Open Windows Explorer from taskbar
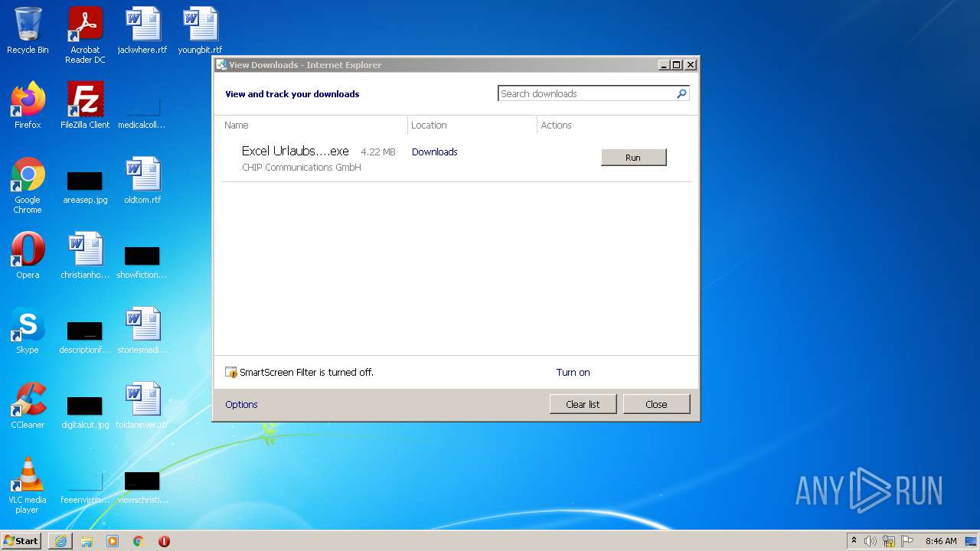The image size is (980, 551). pyautogui.click(x=87, y=541)
